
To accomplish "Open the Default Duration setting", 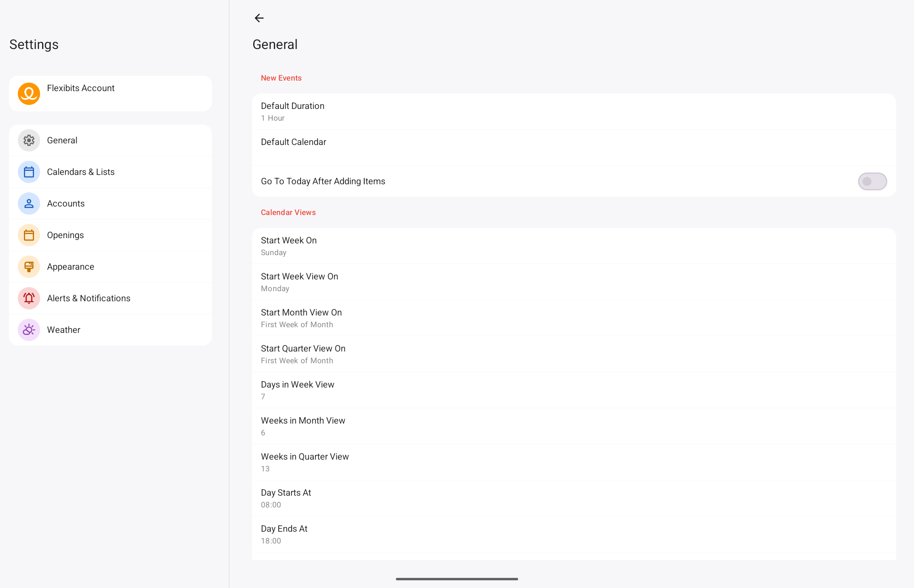I will (x=574, y=112).
